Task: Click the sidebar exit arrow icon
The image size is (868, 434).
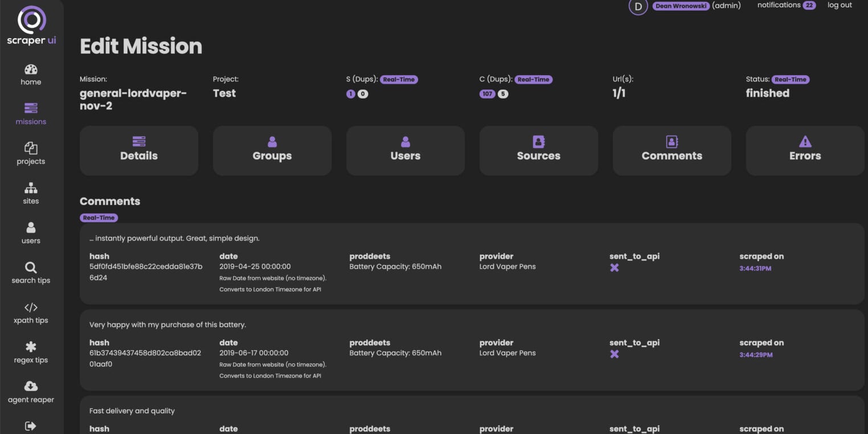Action: coord(31,425)
